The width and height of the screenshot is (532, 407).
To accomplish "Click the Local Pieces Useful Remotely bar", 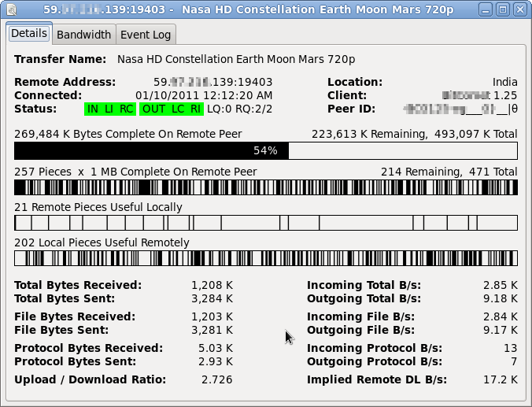I will coord(266,258).
